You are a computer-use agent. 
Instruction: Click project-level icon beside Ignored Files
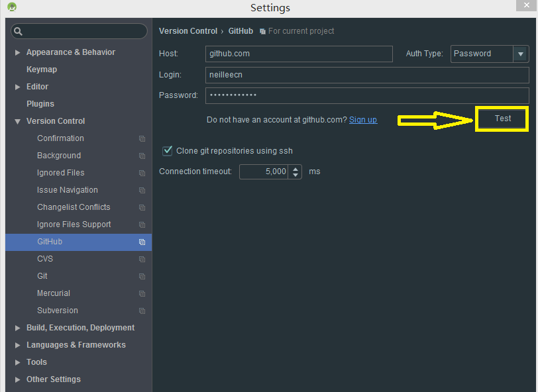click(x=142, y=173)
